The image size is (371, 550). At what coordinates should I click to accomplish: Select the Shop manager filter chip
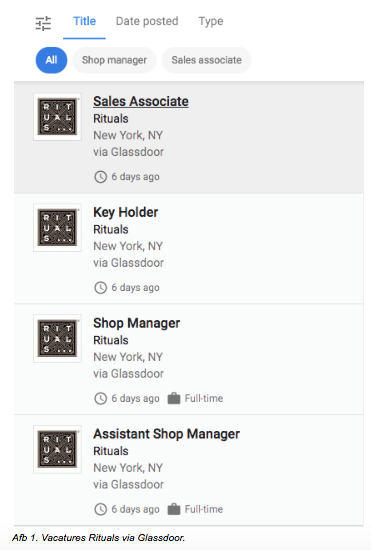point(114,60)
